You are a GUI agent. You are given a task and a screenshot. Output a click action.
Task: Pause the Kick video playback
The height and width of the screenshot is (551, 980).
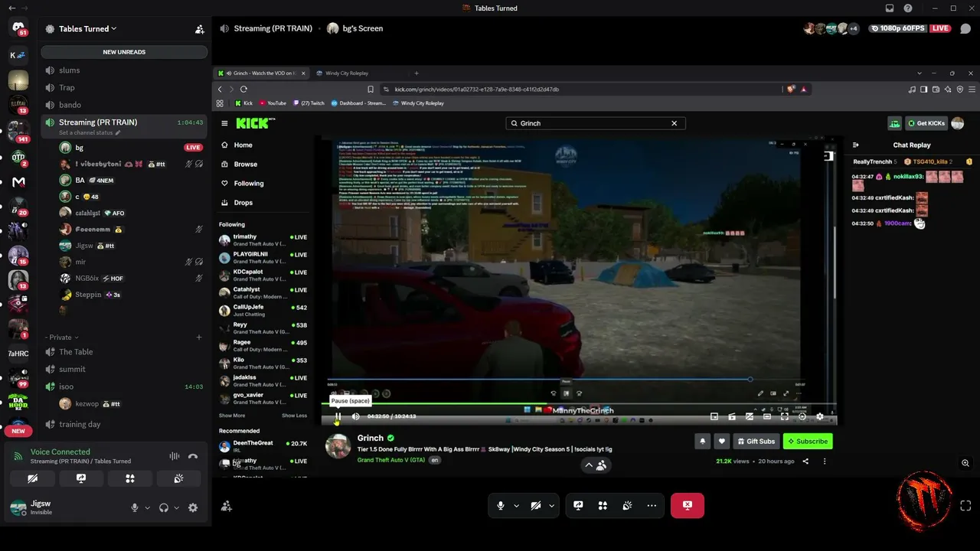338,416
